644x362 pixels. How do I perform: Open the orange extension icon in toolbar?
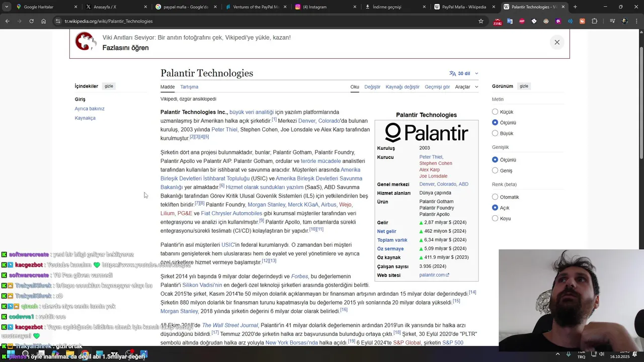(582, 21)
